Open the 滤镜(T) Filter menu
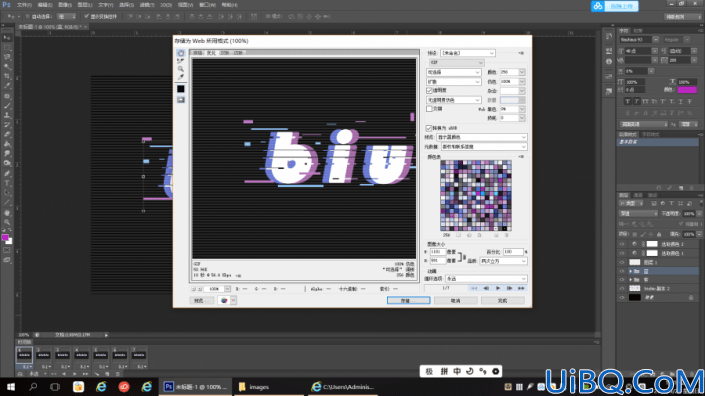705x396 pixels. [x=147, y=5]
